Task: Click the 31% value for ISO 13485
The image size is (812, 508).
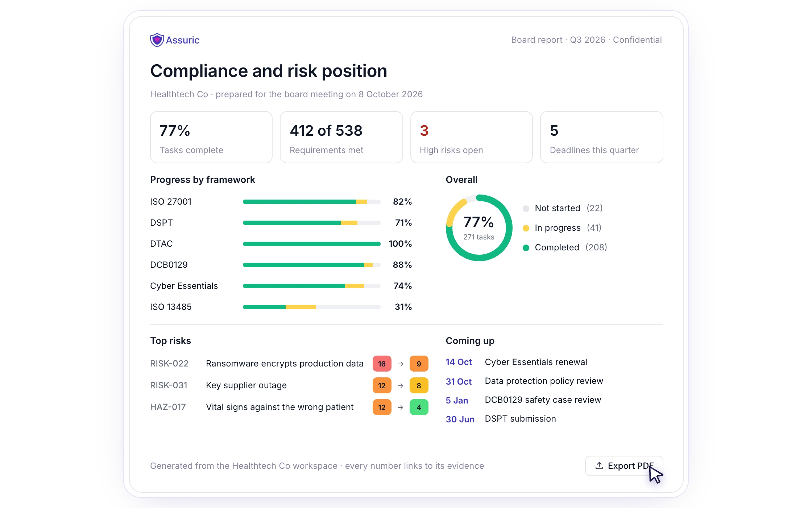Action: point(403,307)
